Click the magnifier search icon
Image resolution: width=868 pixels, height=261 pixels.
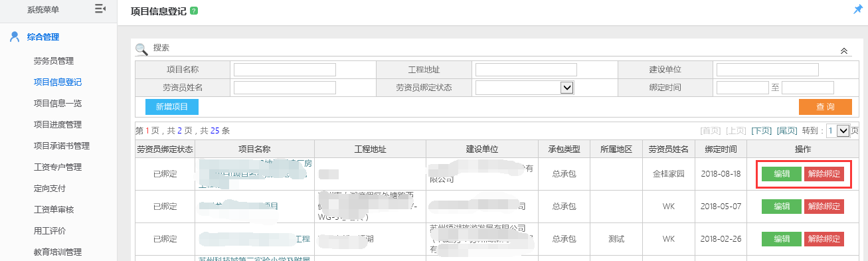[141, 49]
